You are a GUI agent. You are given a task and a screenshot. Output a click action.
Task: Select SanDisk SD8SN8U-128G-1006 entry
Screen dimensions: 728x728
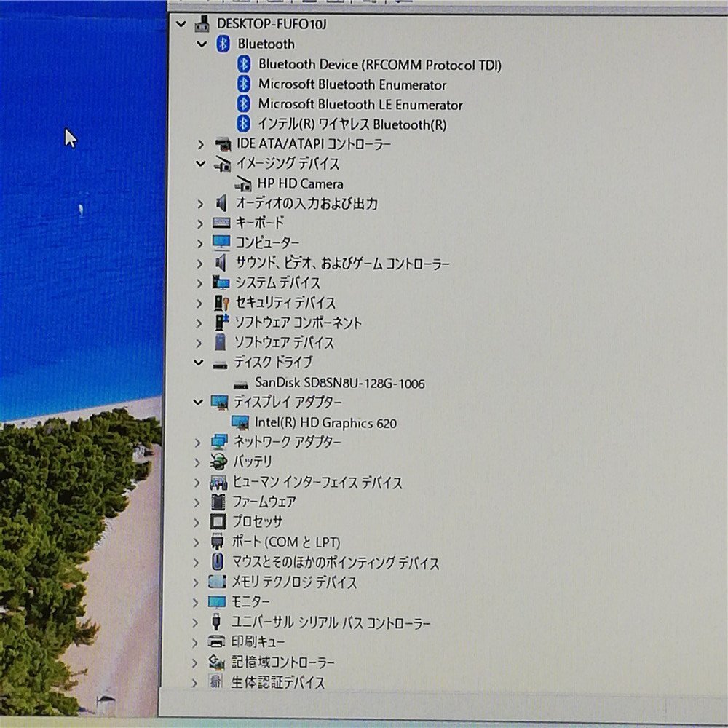point(340,383)
